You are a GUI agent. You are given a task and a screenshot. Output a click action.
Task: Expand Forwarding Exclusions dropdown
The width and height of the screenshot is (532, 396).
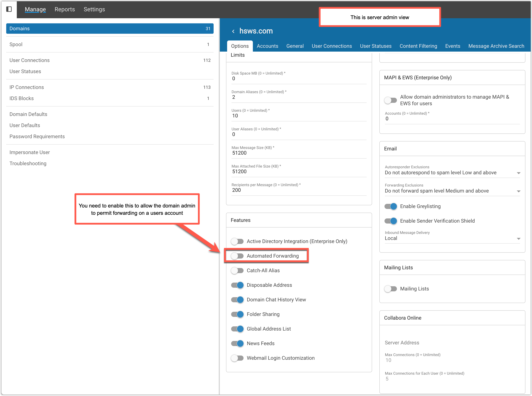[x=452, y=191]
